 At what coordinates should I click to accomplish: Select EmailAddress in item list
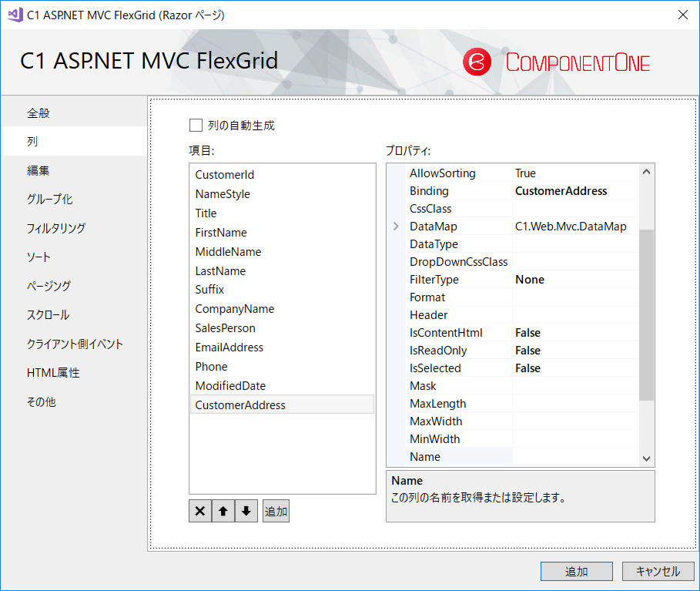282,347
